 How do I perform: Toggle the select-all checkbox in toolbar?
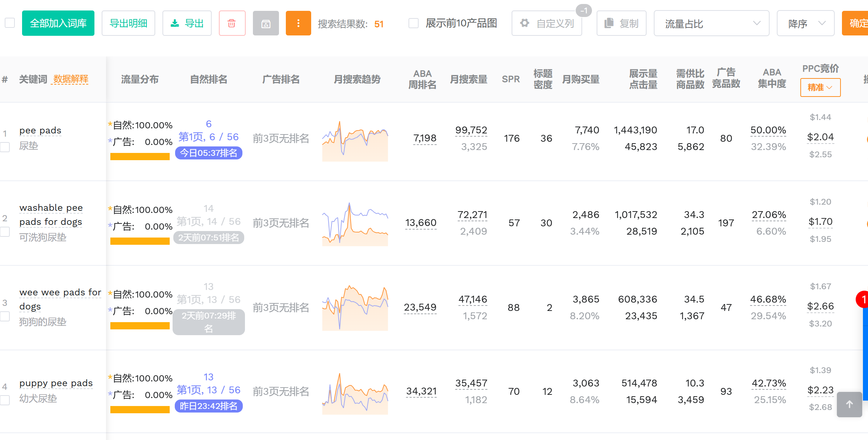click(x=10, y=23)
